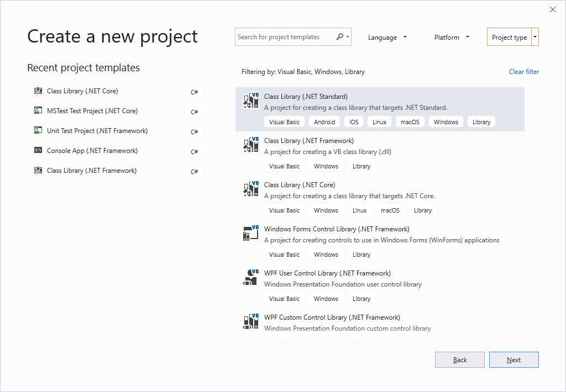
Task: Click the WPF Custom Control Library icon
Action: pos(250,321)
